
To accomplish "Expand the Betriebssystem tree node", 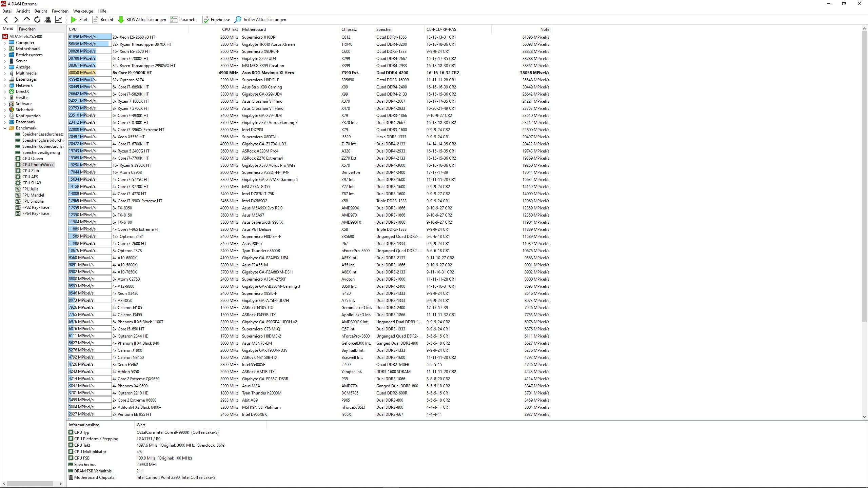I will (5, 55).
